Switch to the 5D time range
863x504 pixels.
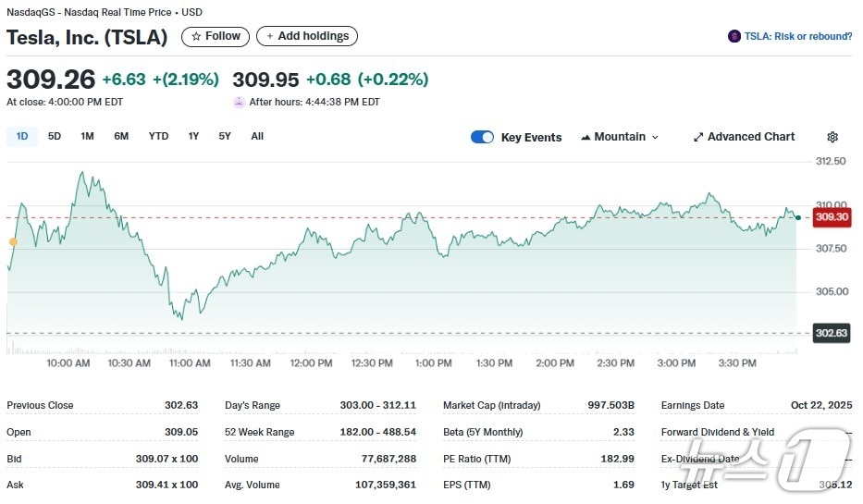(55, 136)
